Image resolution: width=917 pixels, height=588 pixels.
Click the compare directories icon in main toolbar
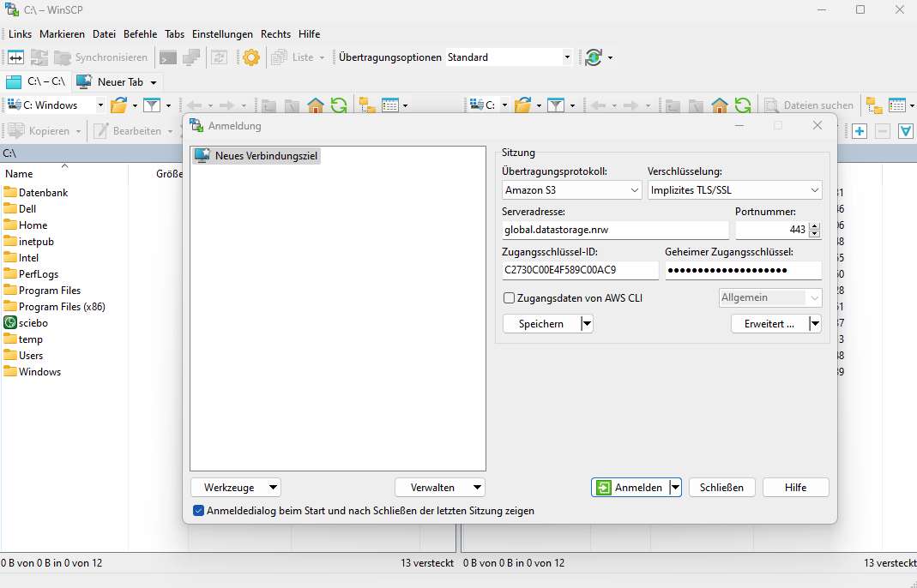pyautogui.click(x=16, y=57)
